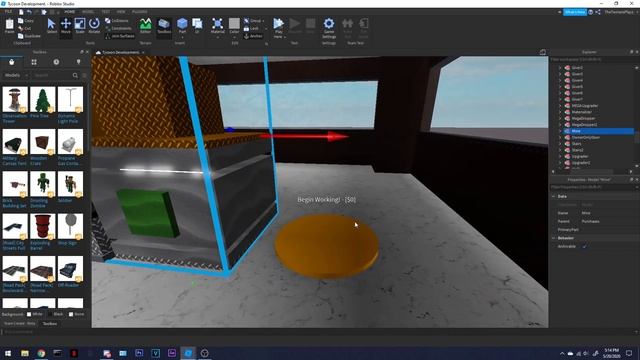
Task: Select None background radio
Action: 71,314
